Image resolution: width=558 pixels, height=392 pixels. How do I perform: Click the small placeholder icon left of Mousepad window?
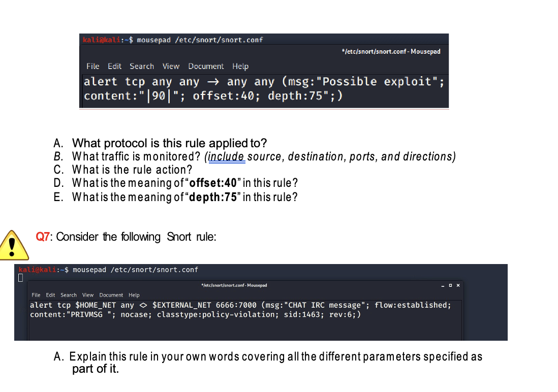(x=20, y=277)
